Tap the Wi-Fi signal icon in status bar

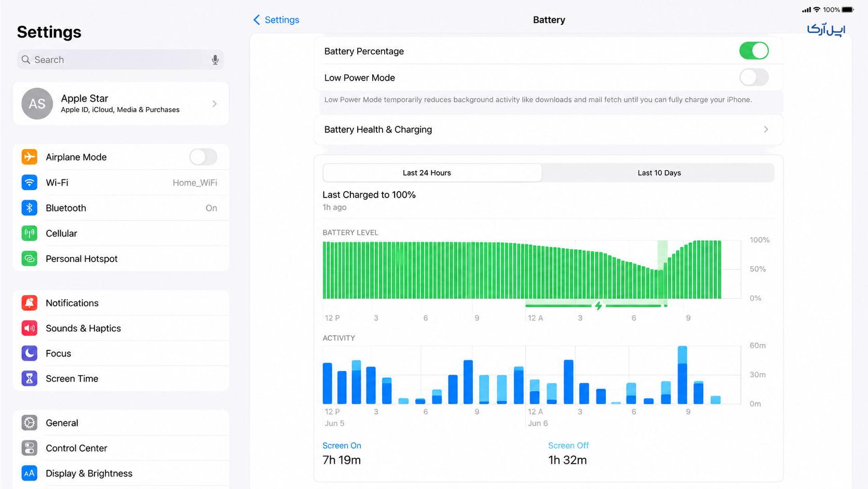click(x=817, y=10)
